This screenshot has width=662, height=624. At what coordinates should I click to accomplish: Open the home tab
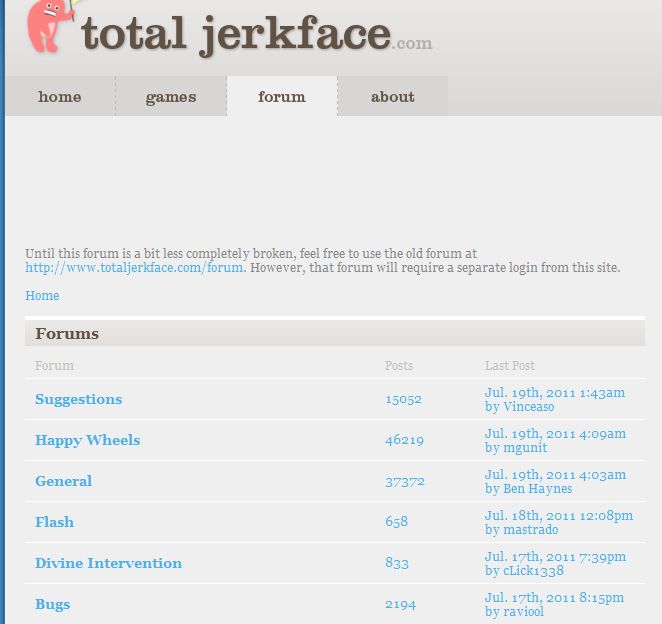[60, 96]
